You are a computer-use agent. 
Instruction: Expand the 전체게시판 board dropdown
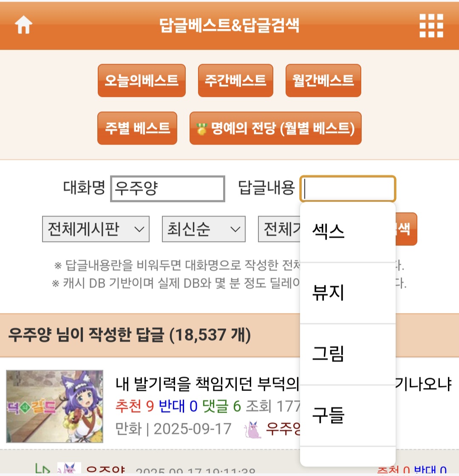coord(96,229)
